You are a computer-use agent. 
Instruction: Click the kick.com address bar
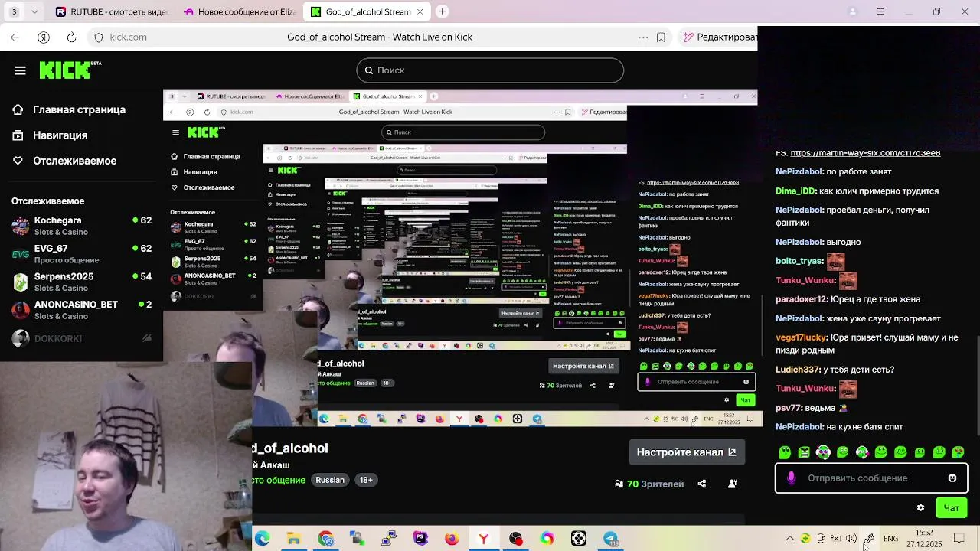128,37
